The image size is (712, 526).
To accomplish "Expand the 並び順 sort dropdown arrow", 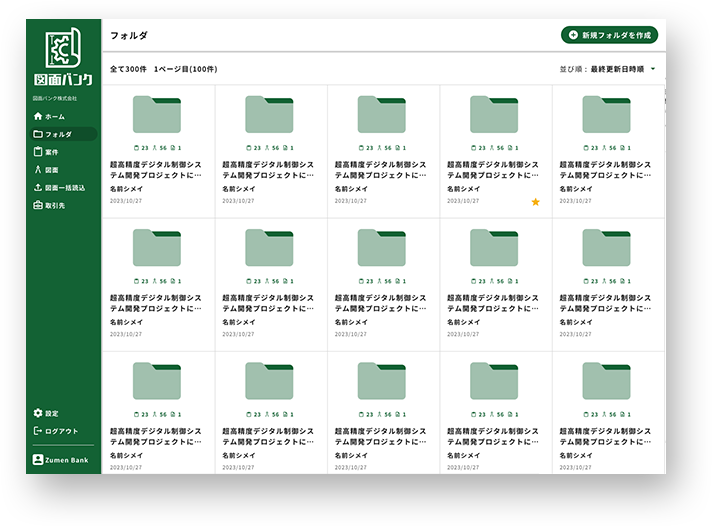I will 653,69.
